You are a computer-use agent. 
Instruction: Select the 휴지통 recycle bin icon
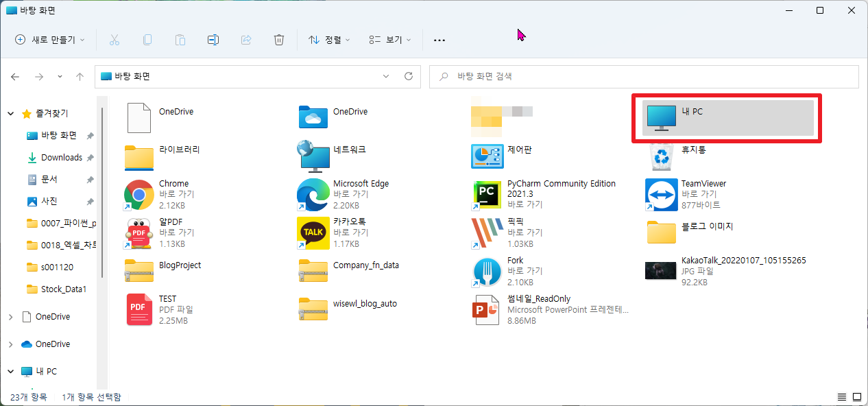tap(662, 156)
